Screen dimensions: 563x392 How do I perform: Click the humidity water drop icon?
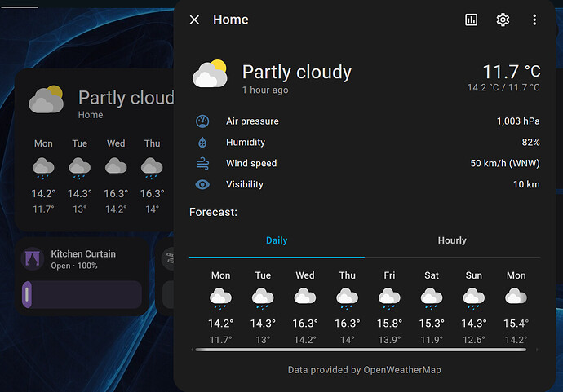click(202, 143)
